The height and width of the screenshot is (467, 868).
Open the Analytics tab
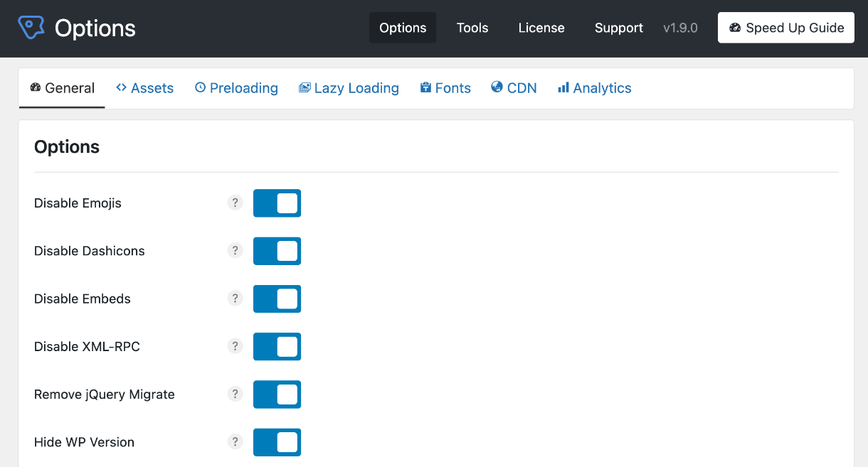(x=595, y=88)
